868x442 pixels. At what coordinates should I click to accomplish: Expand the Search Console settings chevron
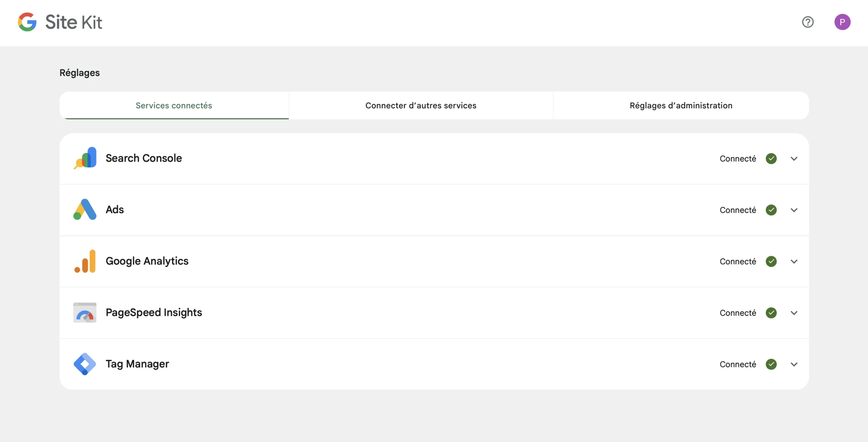tap(794, 159)
